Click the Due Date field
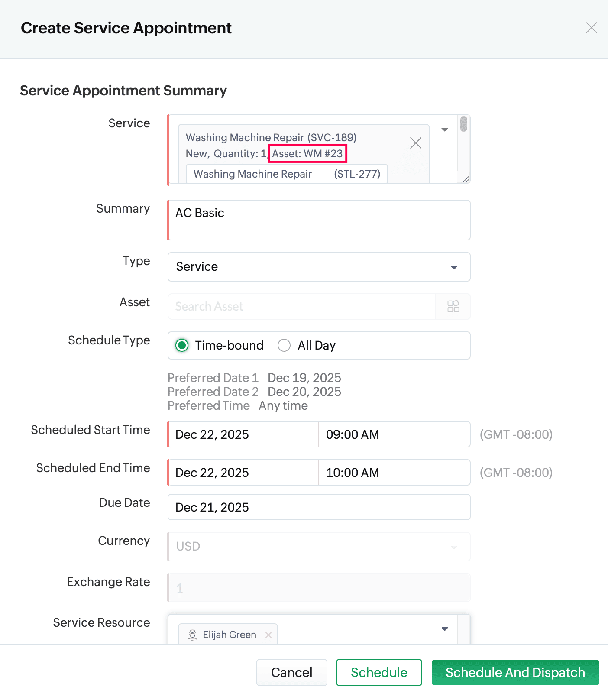The width and height of the screenshot is (608, 700). 319,507
